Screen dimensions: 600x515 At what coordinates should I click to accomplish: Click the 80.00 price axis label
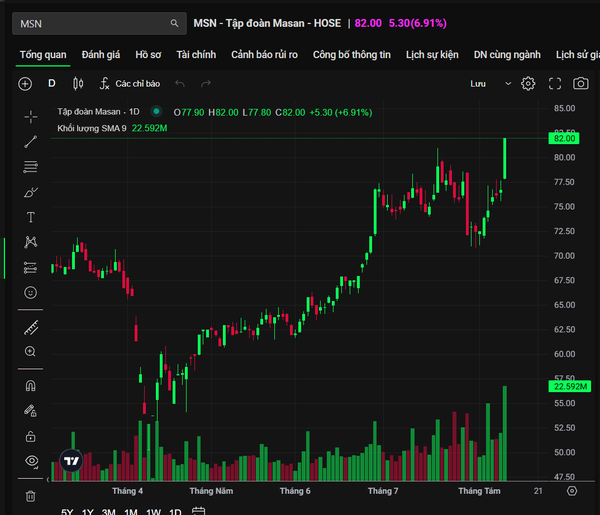[564, 158]
